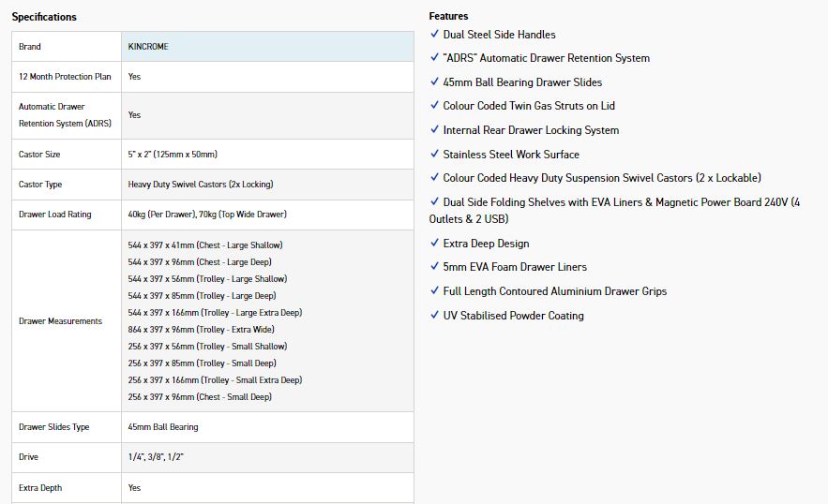Click the tick beside Colour Coded Twin Gas Struts
The image size is (828, 504).
point(434,105)
